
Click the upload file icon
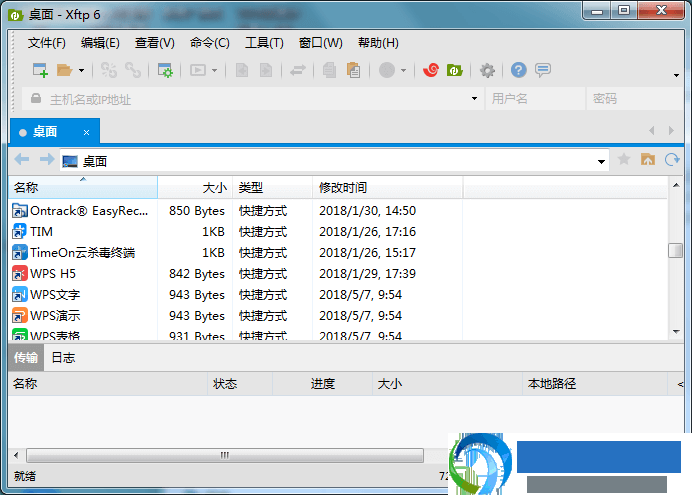242,70
